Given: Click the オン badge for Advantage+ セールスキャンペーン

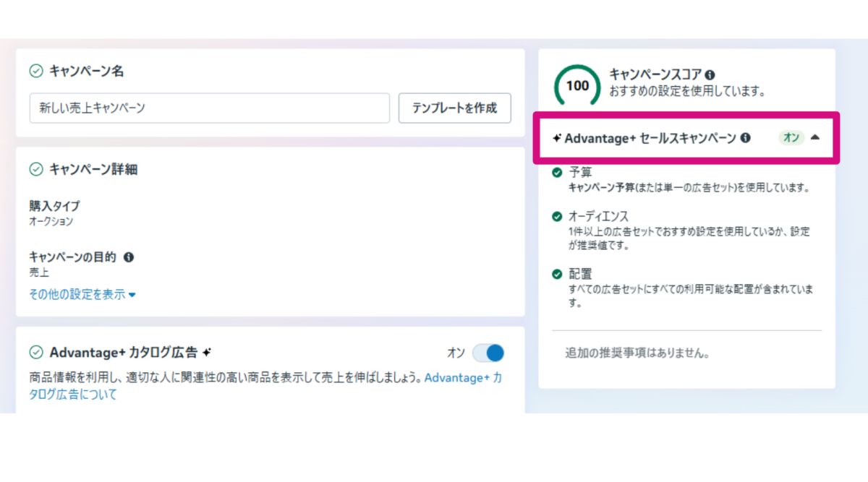Looking at the screenshot, I should pos(791,137).
